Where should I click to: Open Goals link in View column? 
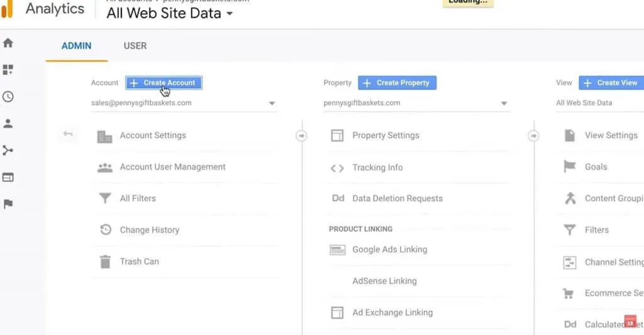tap(596, 167)
